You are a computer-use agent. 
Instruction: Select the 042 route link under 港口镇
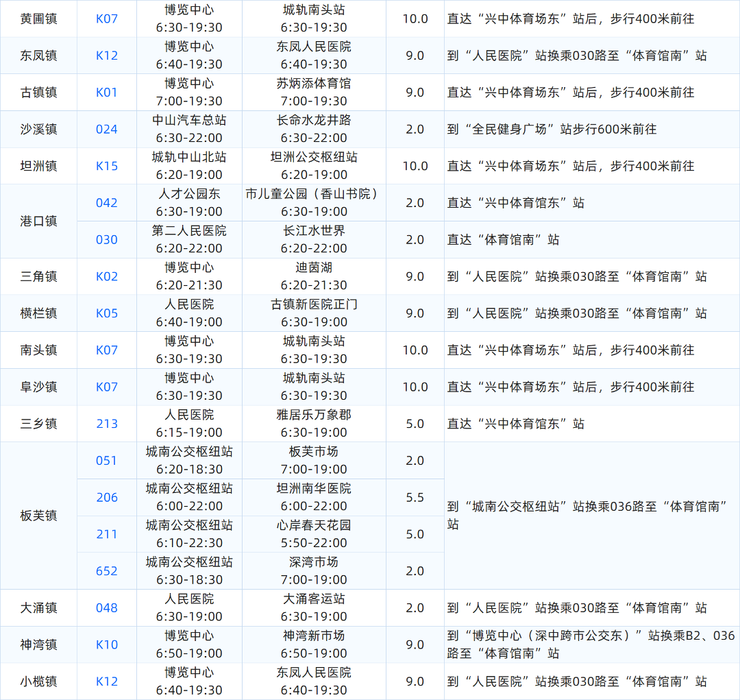(x=107, y=203)
